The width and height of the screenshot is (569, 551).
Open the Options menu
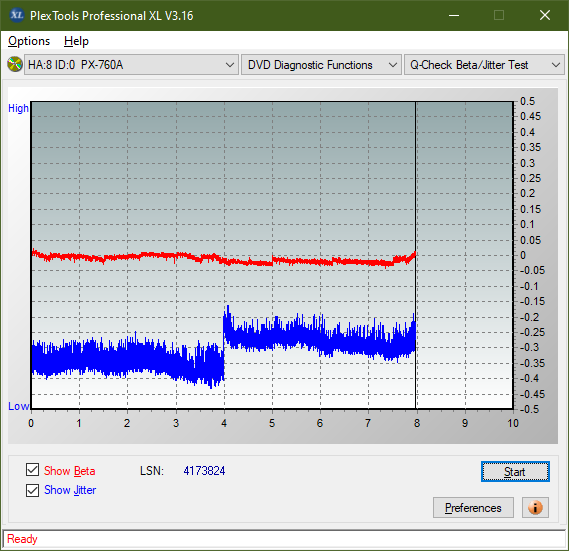click(x=29, y=41)
